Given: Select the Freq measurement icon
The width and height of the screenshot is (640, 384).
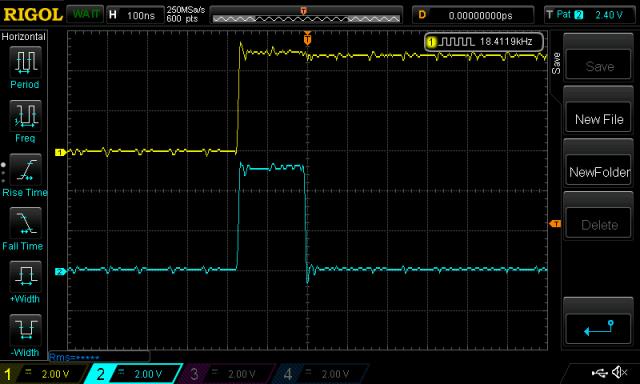Looking at the screenshot, I should [x=25, y=115].
